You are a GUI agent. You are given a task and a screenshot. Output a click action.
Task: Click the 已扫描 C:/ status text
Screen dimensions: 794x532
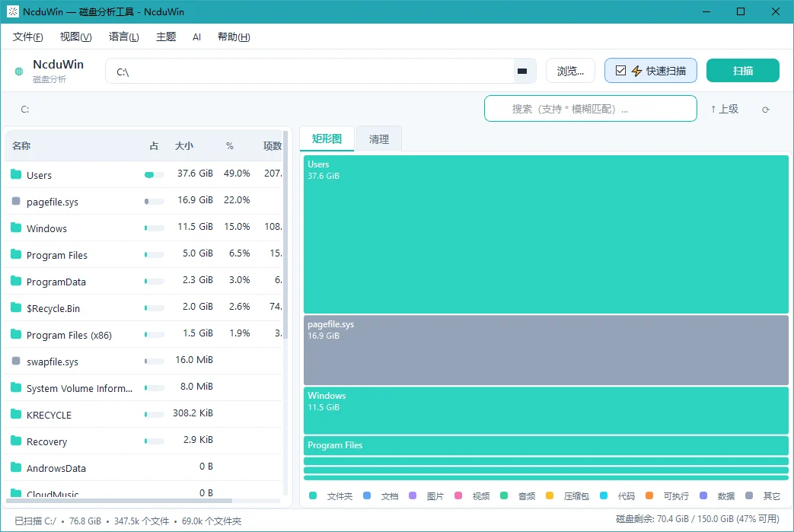click(36, 521)
